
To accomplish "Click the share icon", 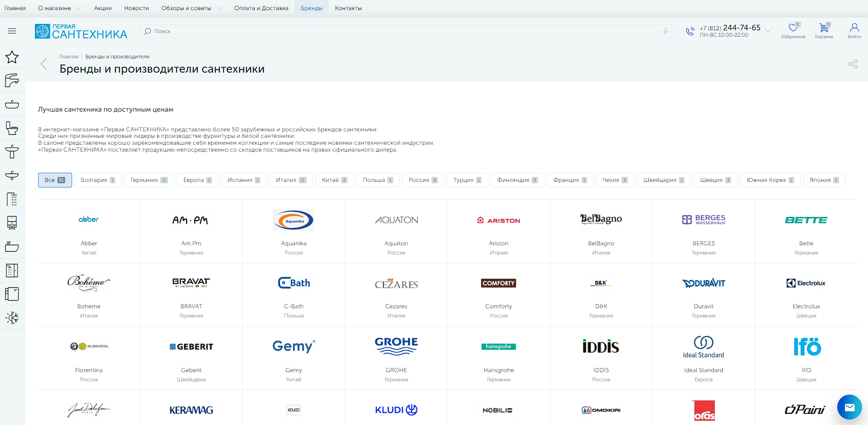I will 853,64.
